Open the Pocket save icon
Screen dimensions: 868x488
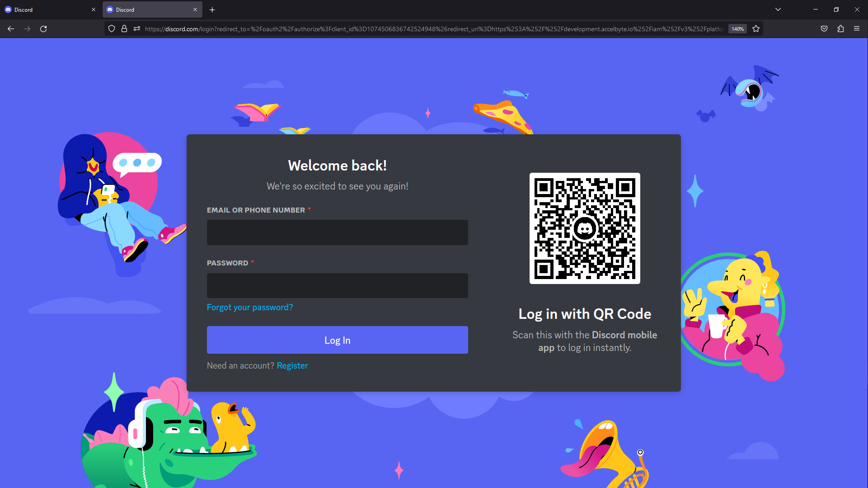(824, 29)
